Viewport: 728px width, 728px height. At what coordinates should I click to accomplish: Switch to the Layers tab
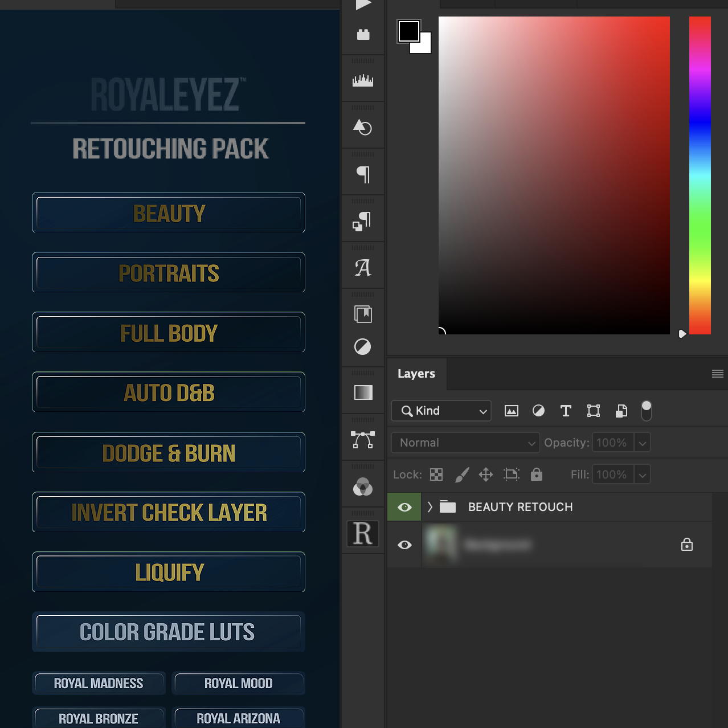point(416,374)
